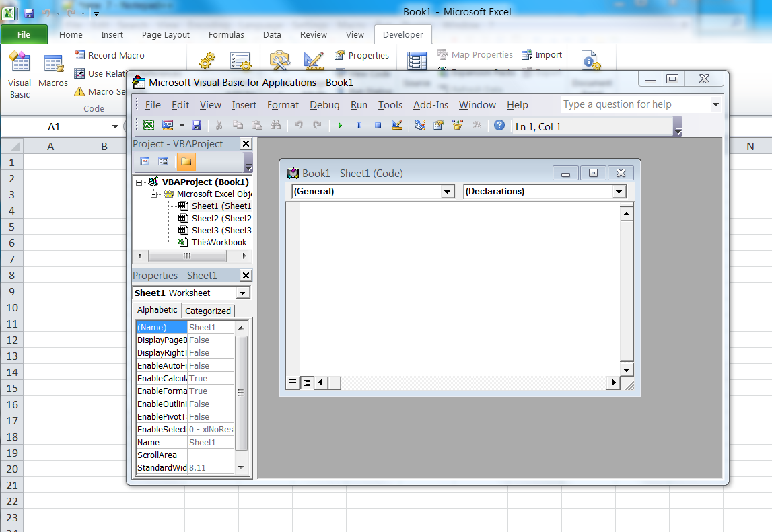Collapse the Microsoft Excel Objects node

[x=154, y=194]
